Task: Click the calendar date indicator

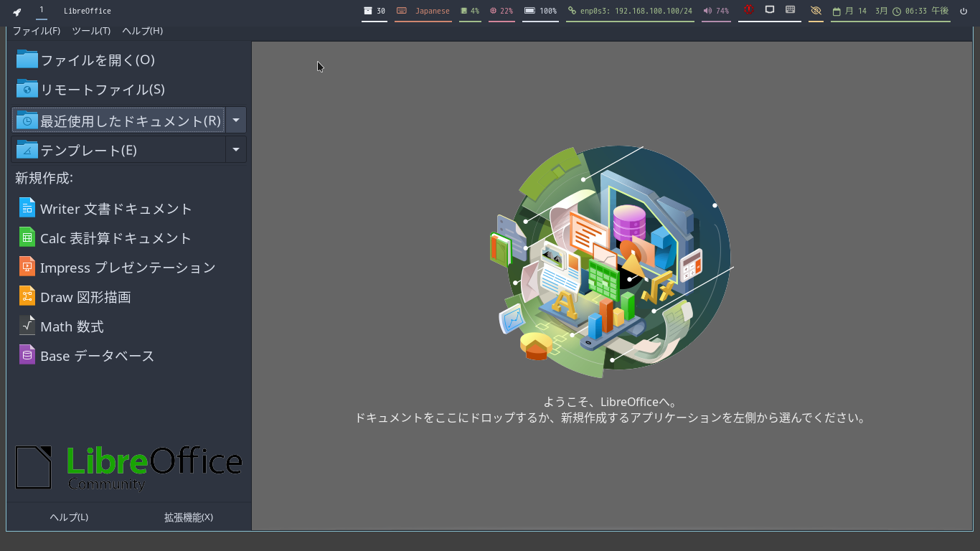Action: 859,11
